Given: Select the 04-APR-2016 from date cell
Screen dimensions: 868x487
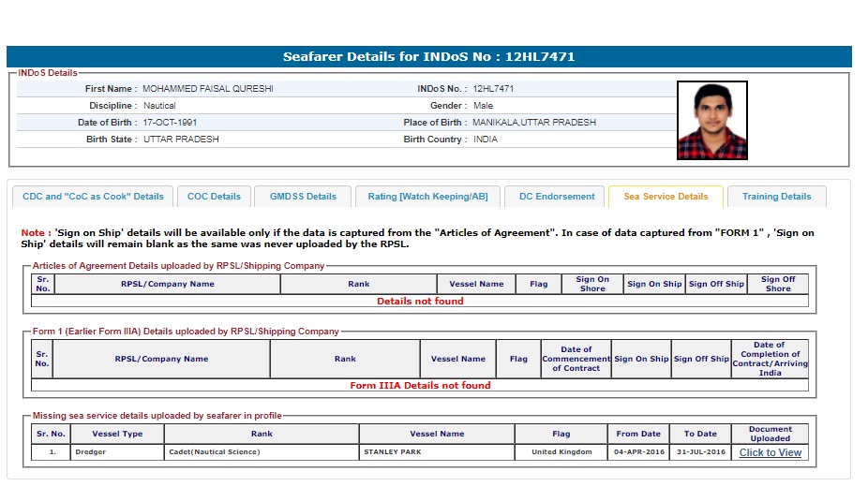Looking at the screenshot, I should pos(638,452).
